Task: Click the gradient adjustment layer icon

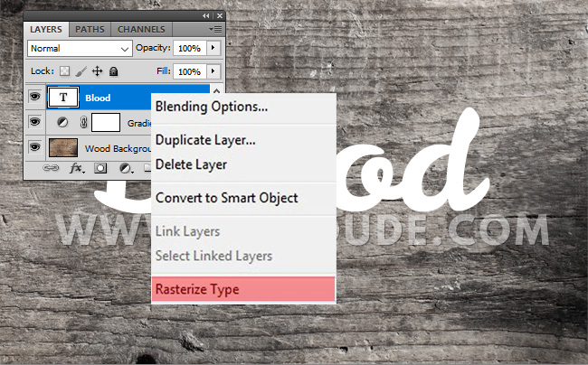Action: [x=62, y=122]
